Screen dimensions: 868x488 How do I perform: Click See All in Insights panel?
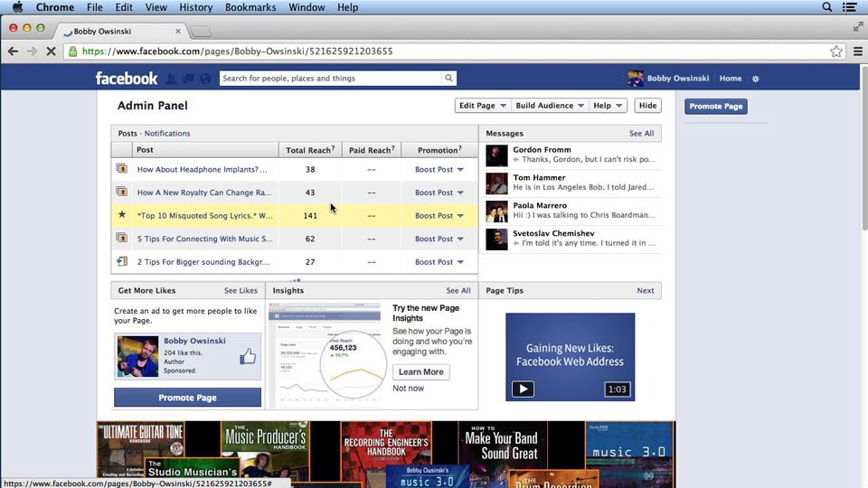tap(458, 290)
